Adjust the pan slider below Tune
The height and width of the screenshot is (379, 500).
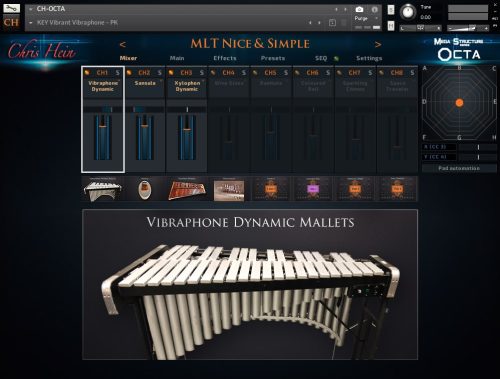421,28
